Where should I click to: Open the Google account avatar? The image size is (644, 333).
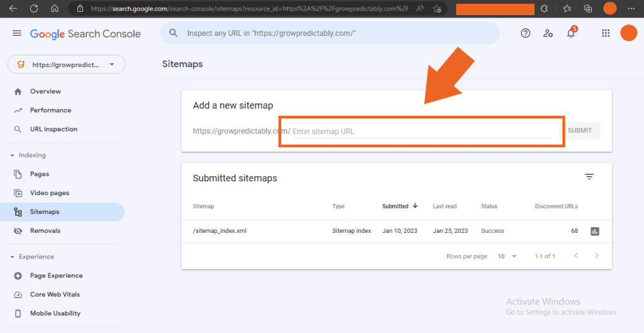pyautogui.click(x=628, y=33)
